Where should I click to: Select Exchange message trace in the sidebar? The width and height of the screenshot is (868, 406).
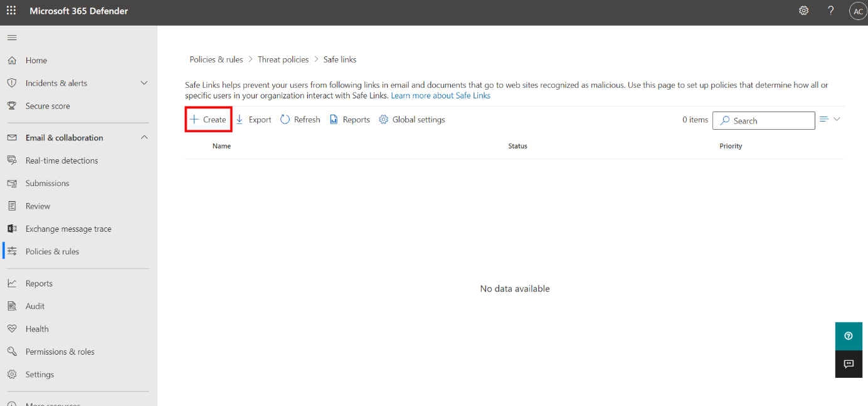[69, 228]
